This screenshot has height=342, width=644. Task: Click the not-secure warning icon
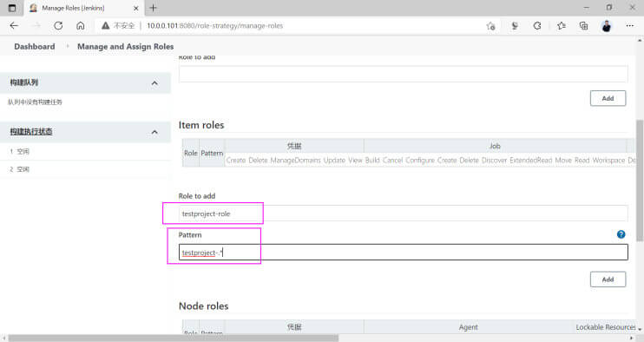click(x=106, y=26)
